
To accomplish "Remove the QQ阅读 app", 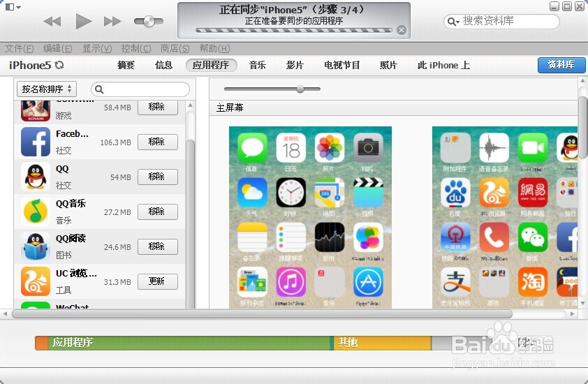I will click(158, 246).
